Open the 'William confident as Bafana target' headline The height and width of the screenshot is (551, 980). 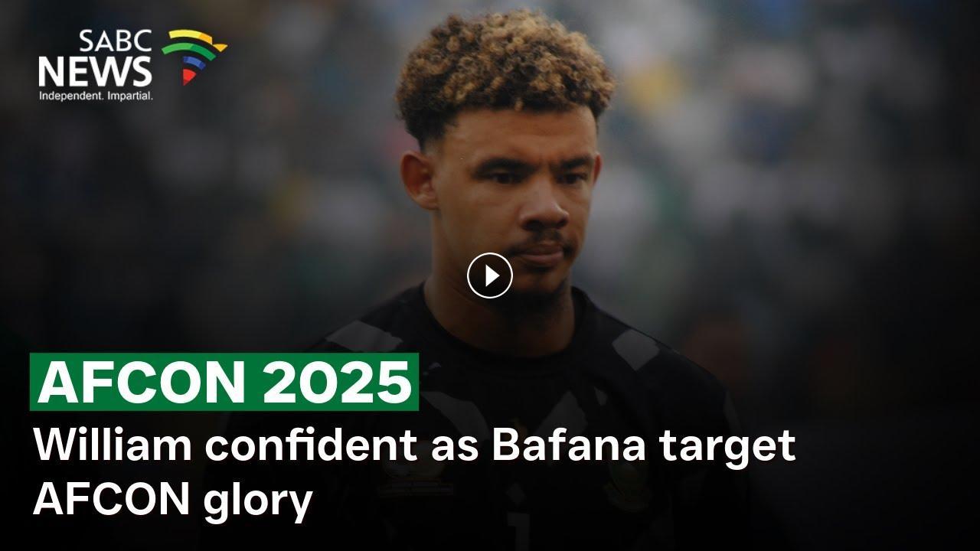414,445
